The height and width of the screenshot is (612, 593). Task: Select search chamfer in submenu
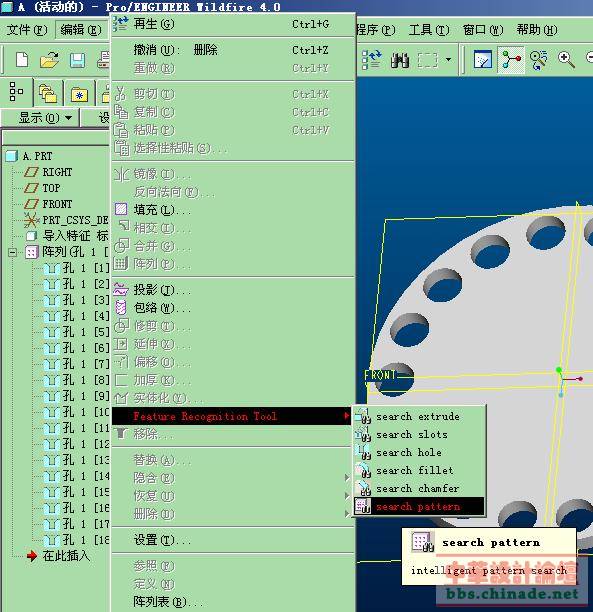click(x=418, y=488)
